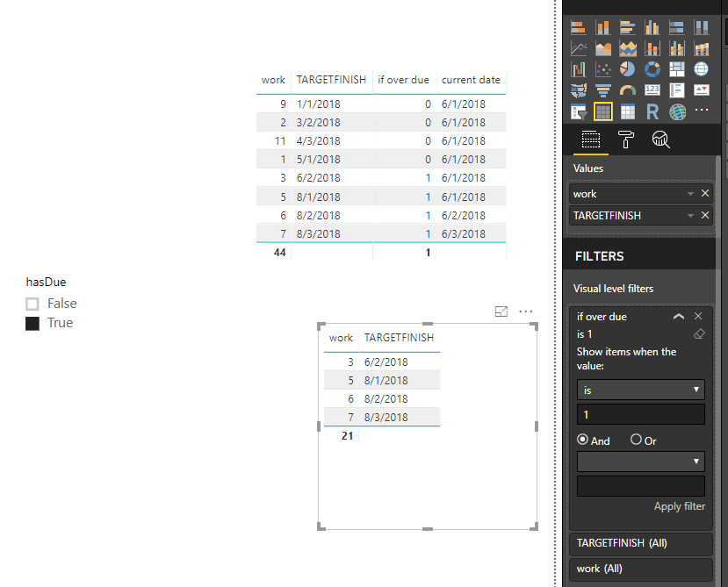Expand the TARGETFINISH (All) filter
Image resolution: width=728 pixels, height=587 pixels.
tap(641, 543)
